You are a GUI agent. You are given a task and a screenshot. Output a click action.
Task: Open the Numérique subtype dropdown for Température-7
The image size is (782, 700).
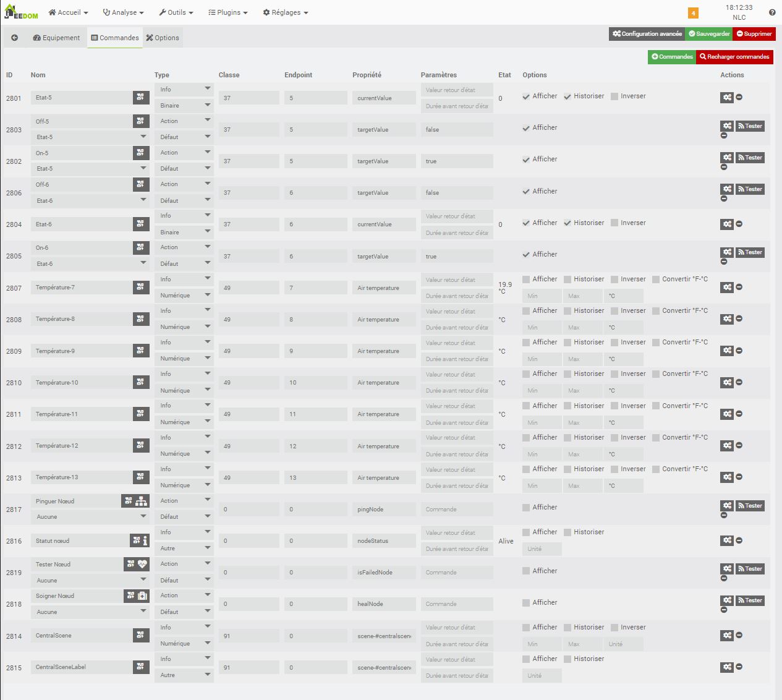pyautogui.click(x=184, y=296)
